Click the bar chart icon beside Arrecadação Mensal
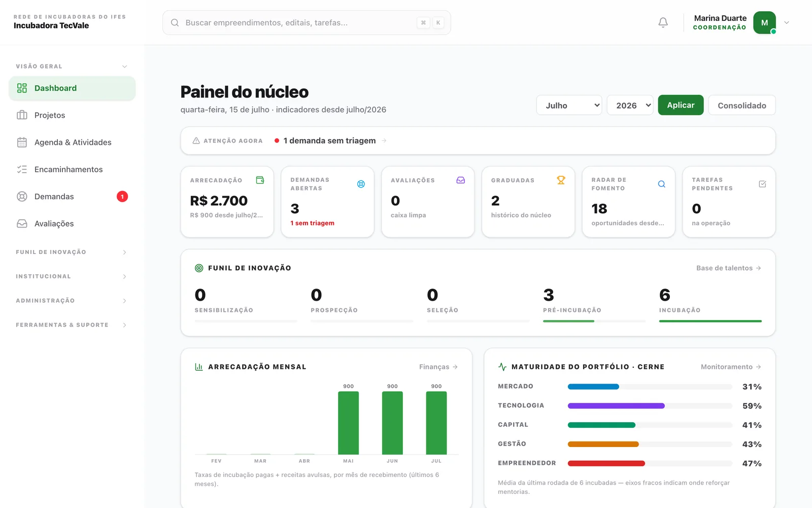 tap(199, 367)
